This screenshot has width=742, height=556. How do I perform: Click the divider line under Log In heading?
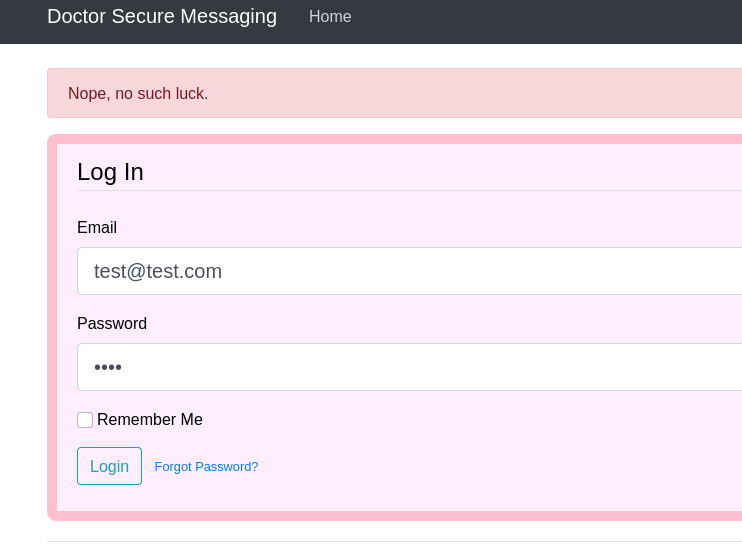(x=400, y=190)
